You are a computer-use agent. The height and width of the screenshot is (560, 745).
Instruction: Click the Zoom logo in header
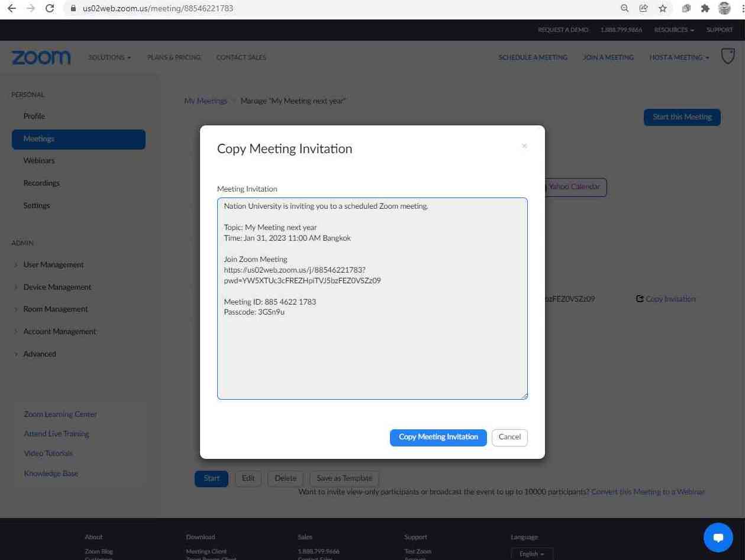(x=41, y=57)
